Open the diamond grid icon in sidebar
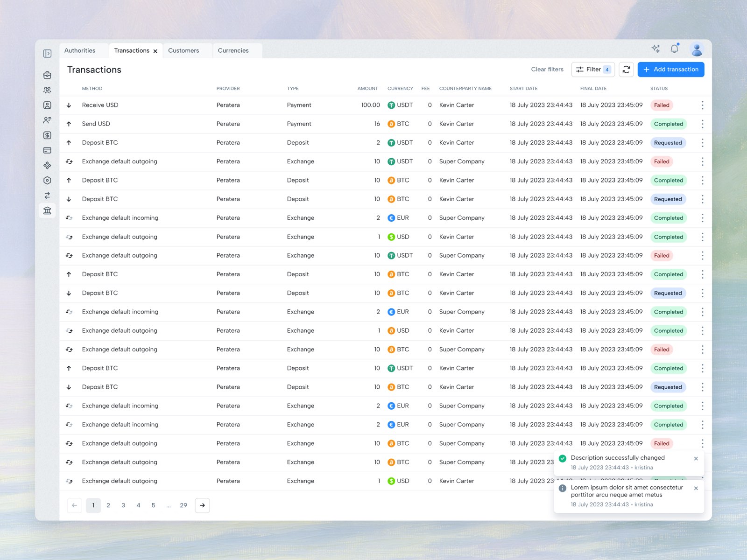Viewport: 747px width, 560px height. click(47, 165)
